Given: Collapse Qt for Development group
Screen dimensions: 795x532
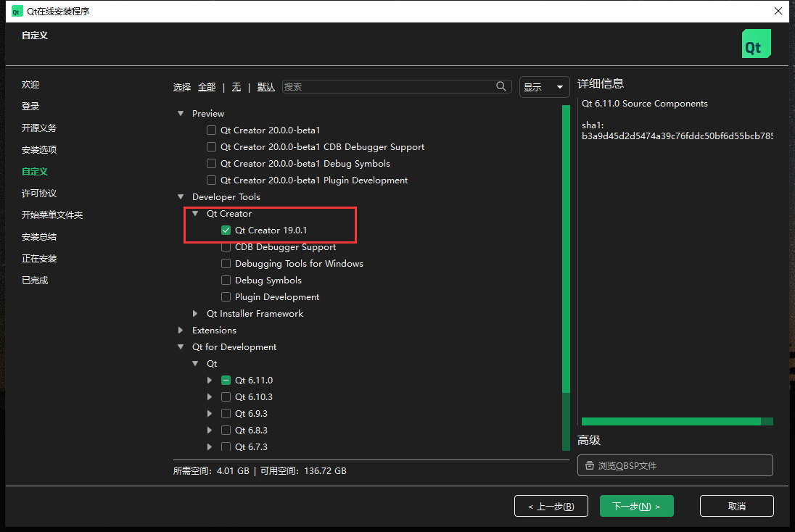Looking at the screenshot, I should pyautogui.click(x=181, y=347).
